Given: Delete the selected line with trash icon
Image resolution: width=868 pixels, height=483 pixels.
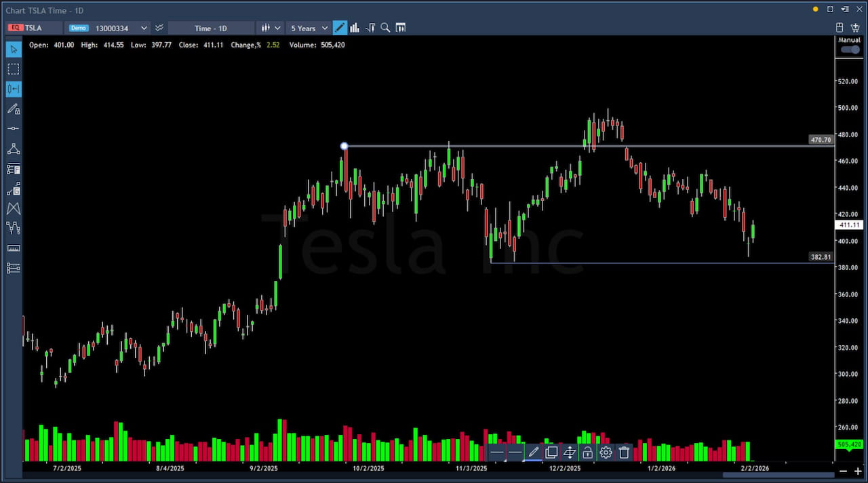Looking at the screenshot, I should click(x=624, y=452).
